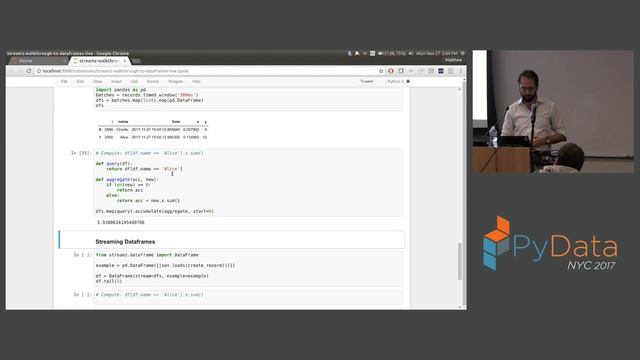The image size is (640, 360).
Task: Open the notebook File menu
Action: point(64,82)
